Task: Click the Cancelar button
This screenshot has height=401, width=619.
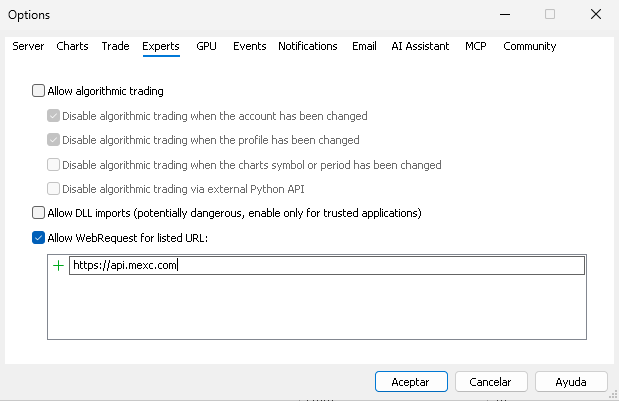Action: (491, 382)
